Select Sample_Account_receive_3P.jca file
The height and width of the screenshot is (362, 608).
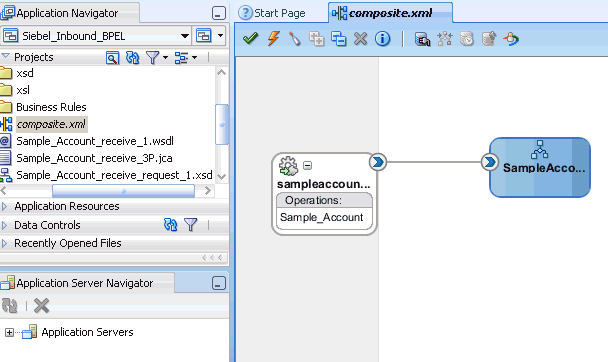coord(94,158)
